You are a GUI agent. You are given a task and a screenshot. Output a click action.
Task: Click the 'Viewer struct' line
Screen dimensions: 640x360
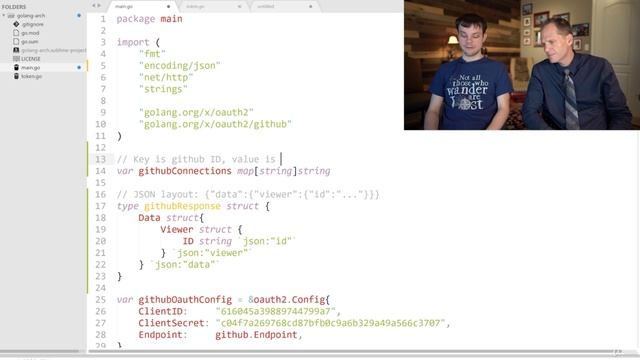[201, 229]
